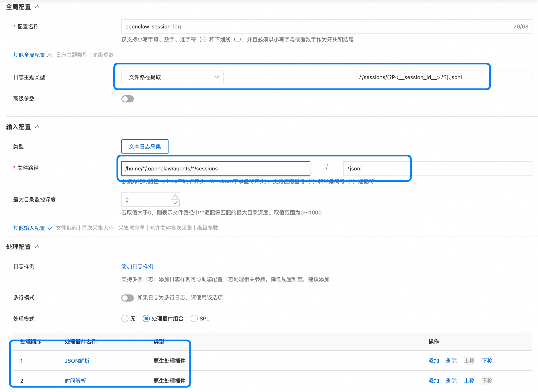
Task: Click the 配置名称 input field
Action: pyautogui.click(x=309, y=27)
